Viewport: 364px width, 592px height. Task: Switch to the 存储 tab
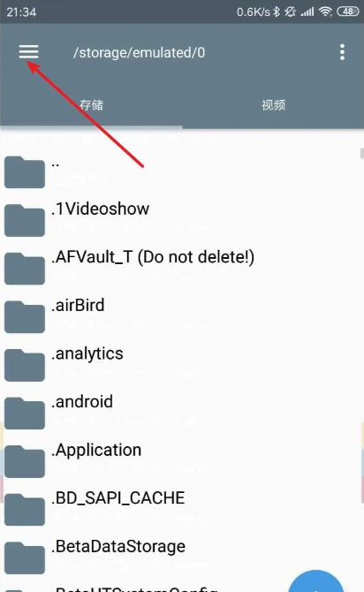pyautogui.click(x=91, y=105)
